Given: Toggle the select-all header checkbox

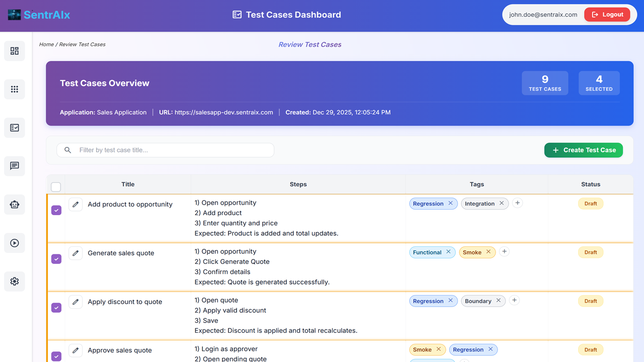Looking at the screenshot, I should 56,187.
